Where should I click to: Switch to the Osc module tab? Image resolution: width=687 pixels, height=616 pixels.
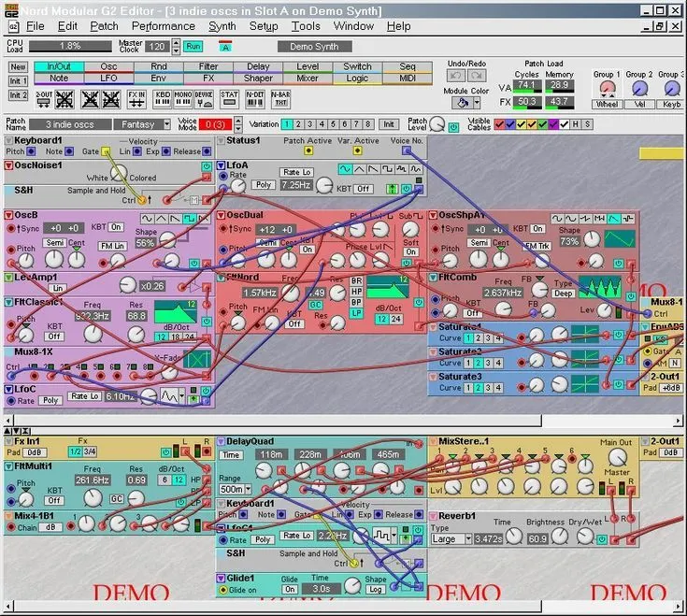point(108,66)
